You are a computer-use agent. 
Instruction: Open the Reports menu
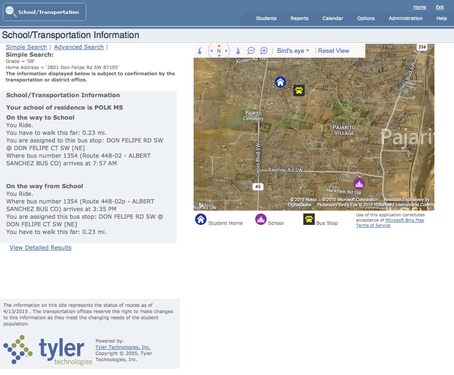pyautogui.click(x=299, y=18)
